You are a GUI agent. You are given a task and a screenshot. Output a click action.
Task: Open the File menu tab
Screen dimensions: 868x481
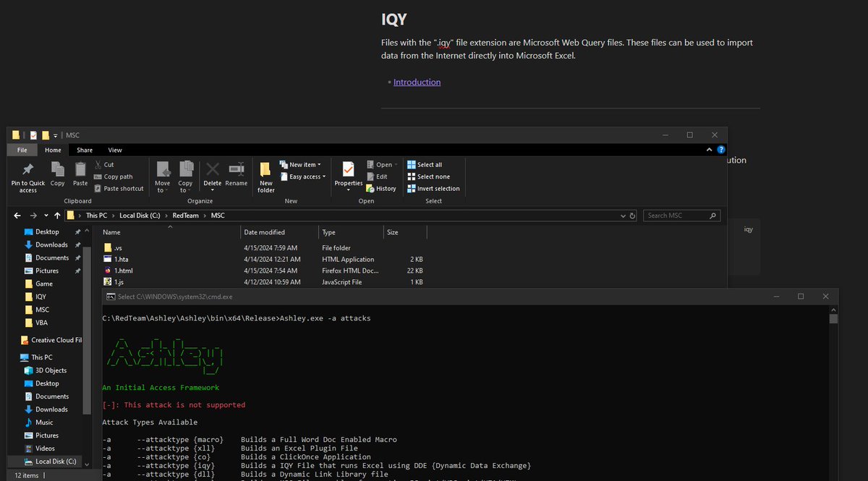coord(22,150)
